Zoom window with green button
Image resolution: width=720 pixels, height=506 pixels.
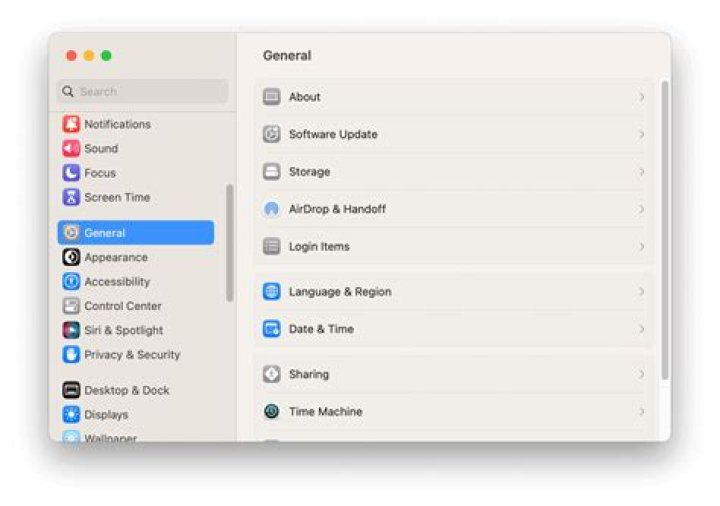tap(106, 56)
